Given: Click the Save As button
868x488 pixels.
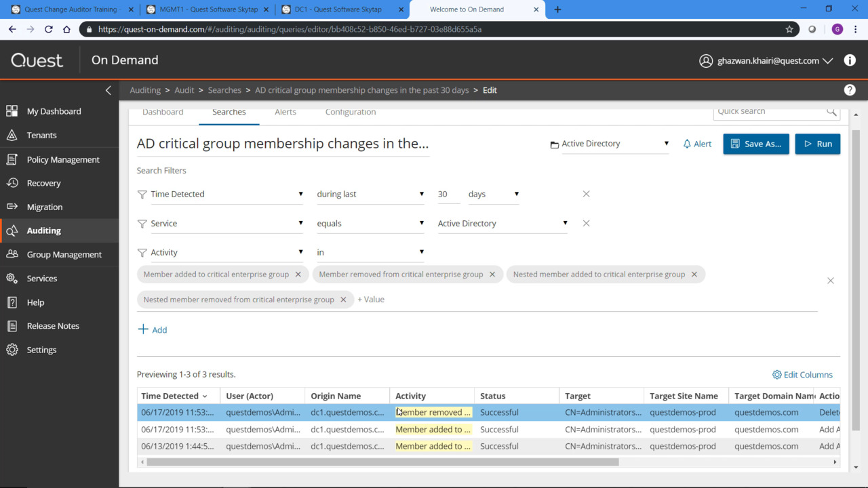Looking at the screenshot, I should click(x=756, y=144).
